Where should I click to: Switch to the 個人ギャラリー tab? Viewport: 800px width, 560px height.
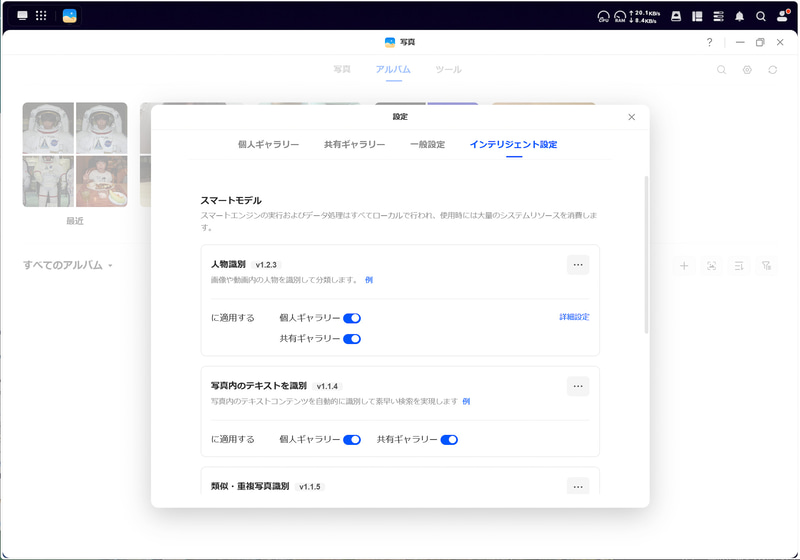(x=268, y=144)
